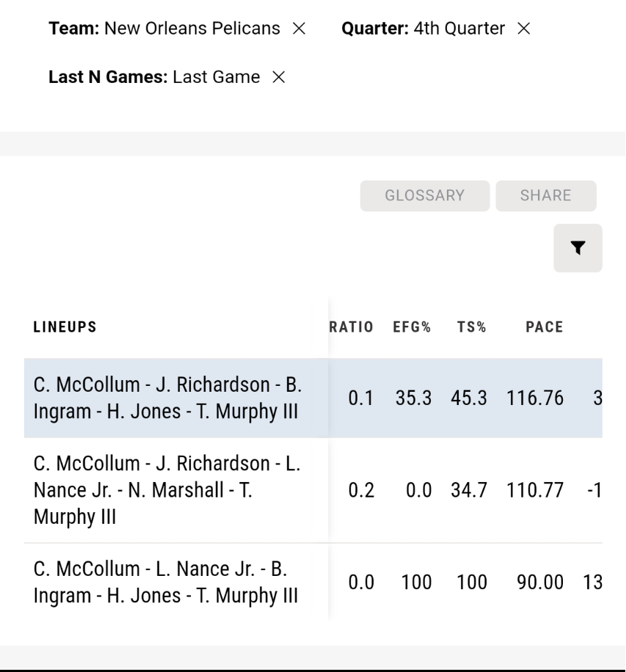Open the Glossary
Image resolution: width=626 pixels, height=672 pixels.
click(x=424, y=196)
